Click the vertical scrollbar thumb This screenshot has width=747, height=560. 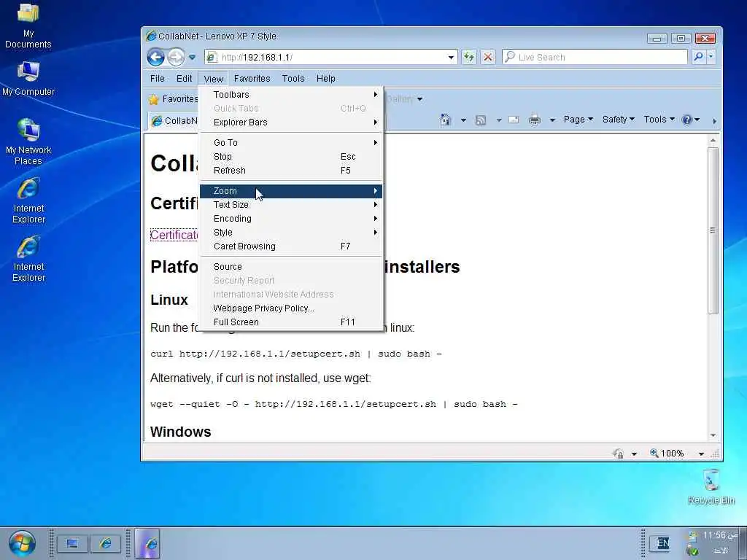point(713,230)
